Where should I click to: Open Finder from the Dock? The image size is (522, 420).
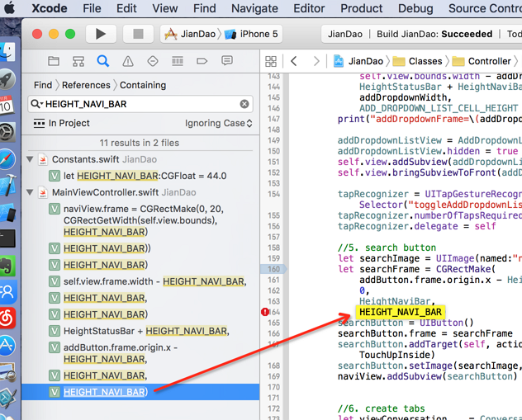[7, 53]
